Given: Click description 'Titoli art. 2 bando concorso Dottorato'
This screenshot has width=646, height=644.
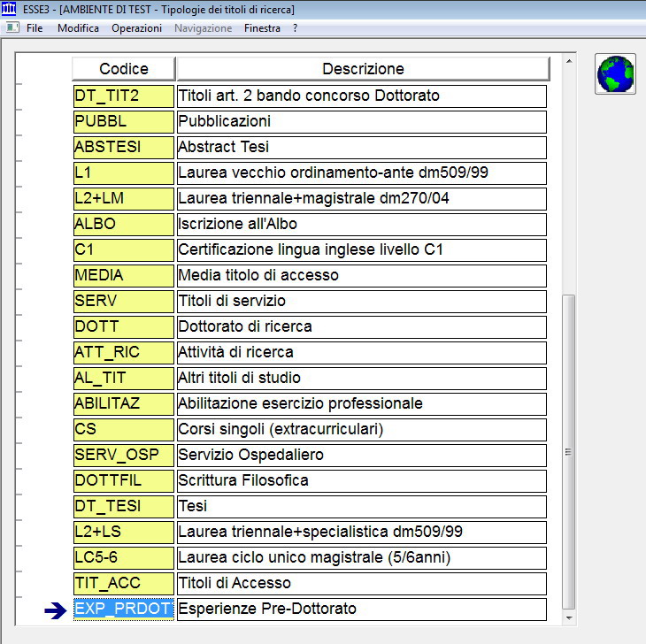Looking at the screenshot, I should click(x=362, y=96).
